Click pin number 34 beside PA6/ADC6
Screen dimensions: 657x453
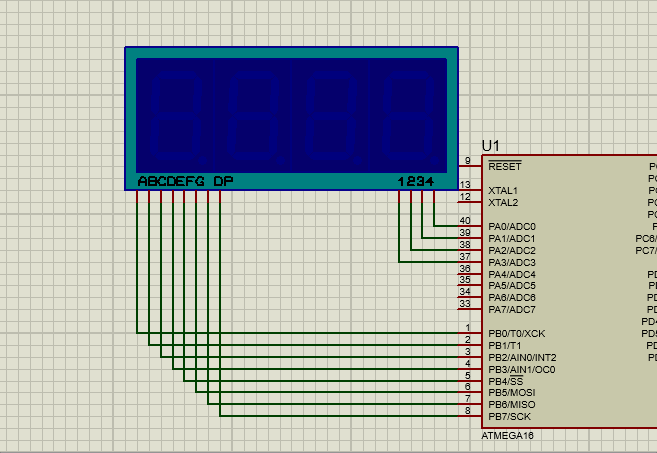click(x=465, y=291)
